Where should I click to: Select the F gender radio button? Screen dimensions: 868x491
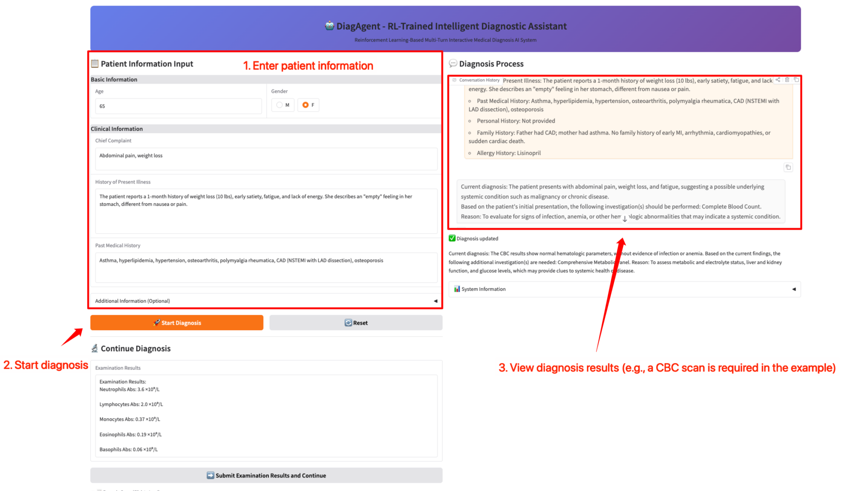306,105
